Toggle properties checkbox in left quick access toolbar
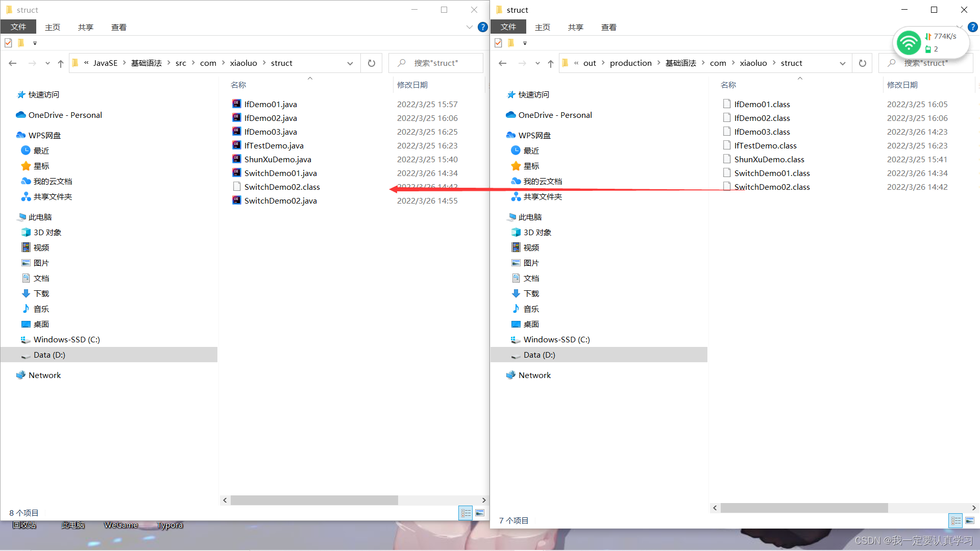Screen dimensions: 980x551 tap(8, 43)
